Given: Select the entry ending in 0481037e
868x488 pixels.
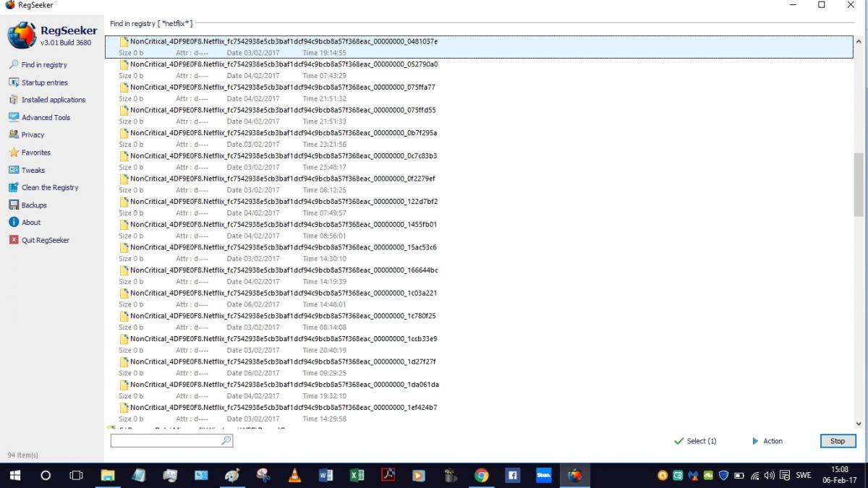Looking at the screenshot, I should (x=480, y=46).
